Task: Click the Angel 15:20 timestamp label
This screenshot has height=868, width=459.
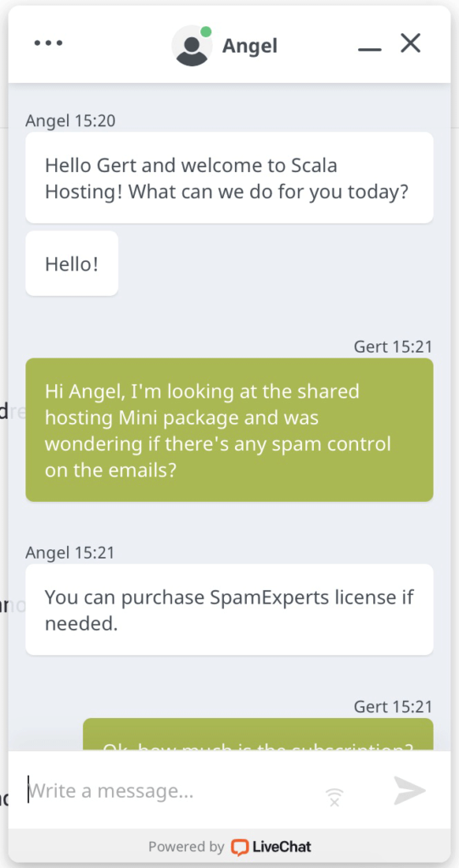Action: (70, 120)
